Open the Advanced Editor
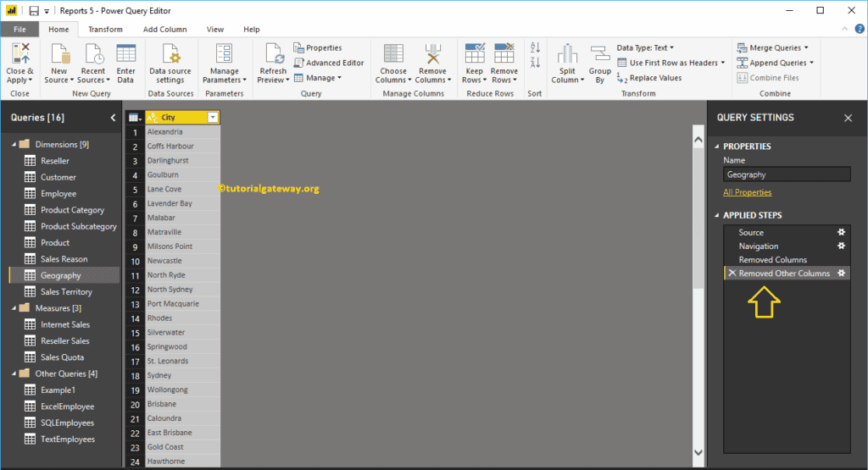Image resolution: width=868 pixels, height=470 pixels. (329, 63)
